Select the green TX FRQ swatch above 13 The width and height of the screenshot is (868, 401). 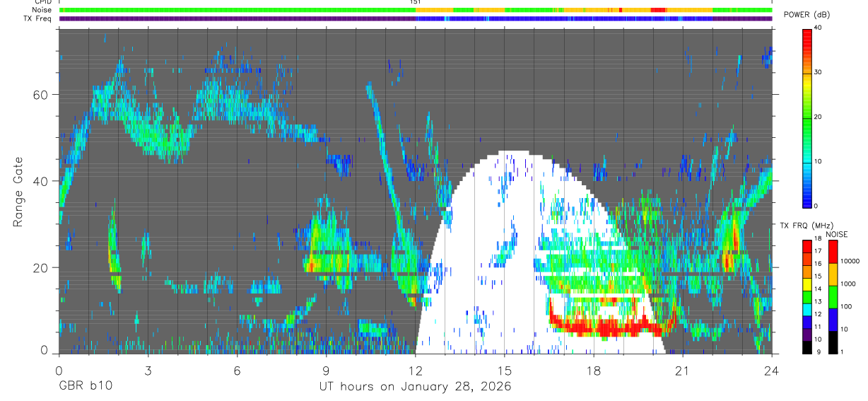click(807, 297)
